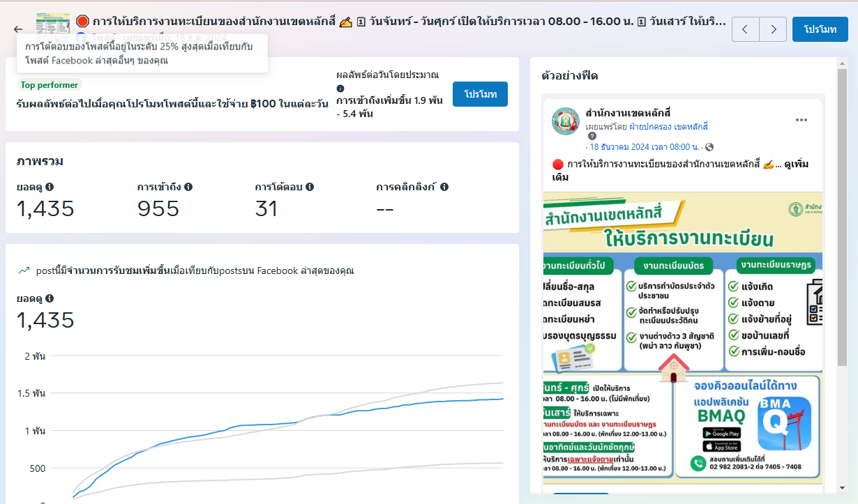858x504 pixels.
Task: Click the public globe icon on post
Action: click(x=709, y=147)
